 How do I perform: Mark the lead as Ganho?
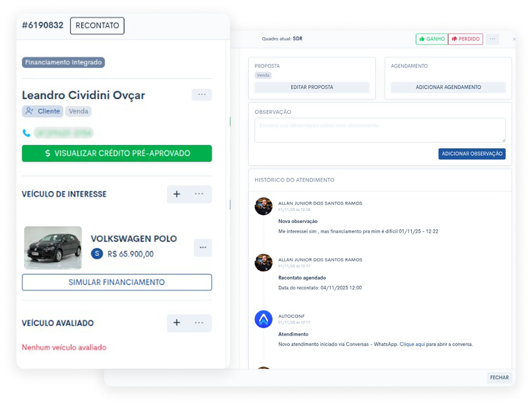[432, 39]
